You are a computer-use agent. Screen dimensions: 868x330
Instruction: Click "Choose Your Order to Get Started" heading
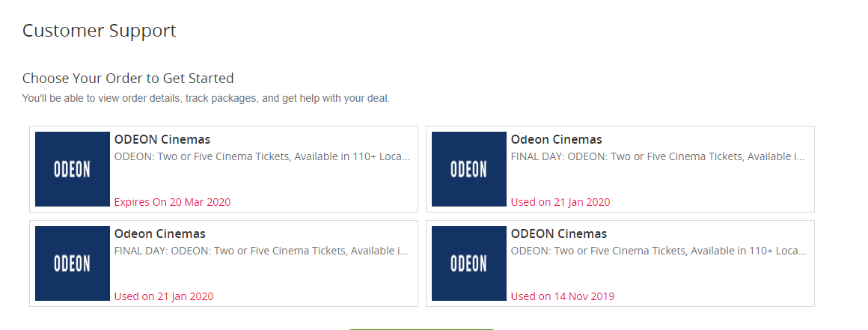(128, 78)
